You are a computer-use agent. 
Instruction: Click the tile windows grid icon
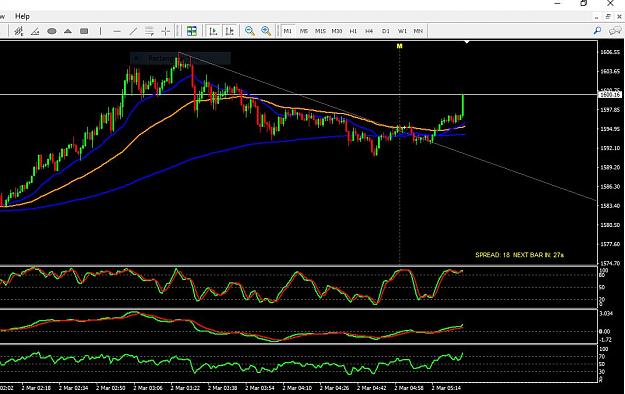[x=192, y=31]
